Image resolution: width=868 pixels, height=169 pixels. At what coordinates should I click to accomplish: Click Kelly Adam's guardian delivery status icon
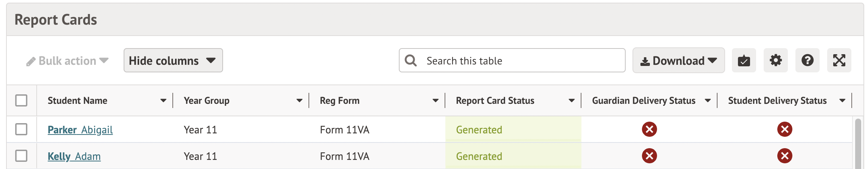(x=649, y=156)
